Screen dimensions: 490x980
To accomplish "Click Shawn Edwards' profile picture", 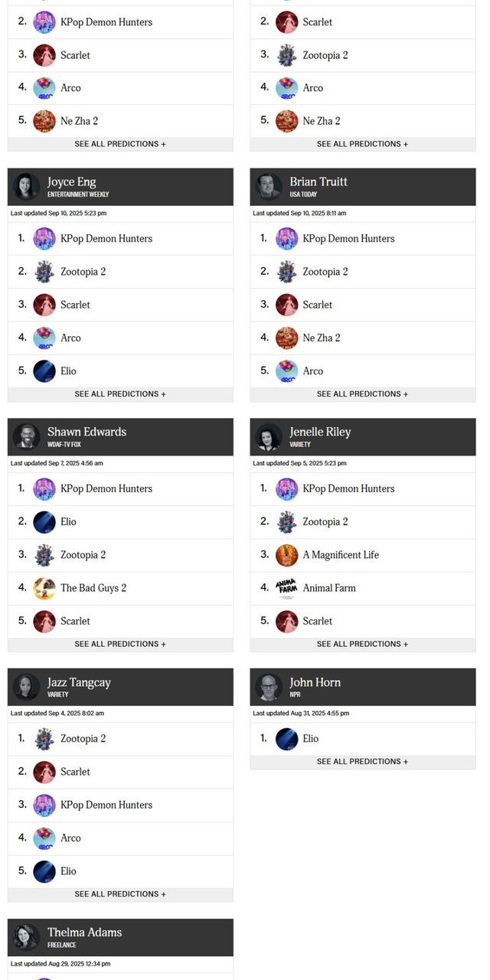I will pos(26,437).
